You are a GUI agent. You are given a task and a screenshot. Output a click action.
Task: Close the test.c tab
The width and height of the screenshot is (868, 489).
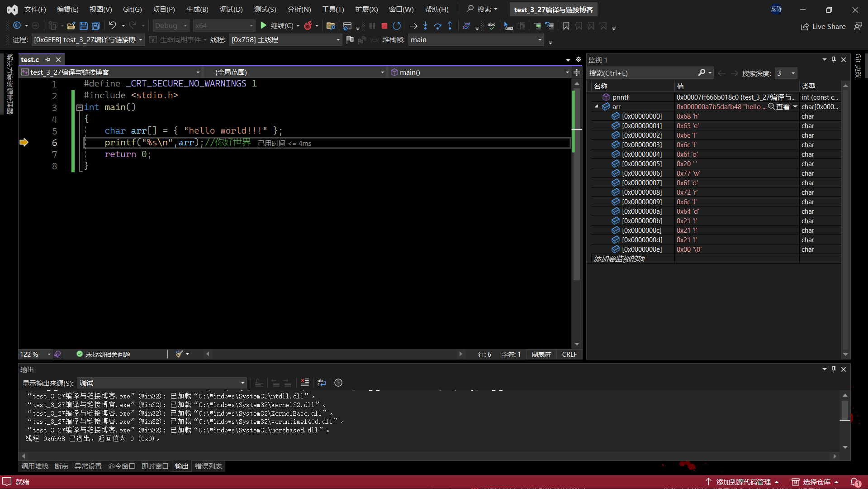(x=58, y=59)
